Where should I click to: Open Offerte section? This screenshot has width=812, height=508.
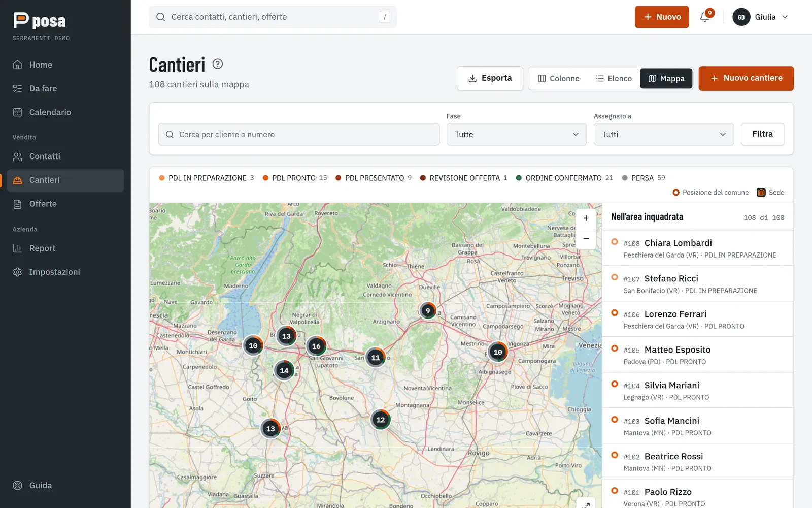(65, 204)
